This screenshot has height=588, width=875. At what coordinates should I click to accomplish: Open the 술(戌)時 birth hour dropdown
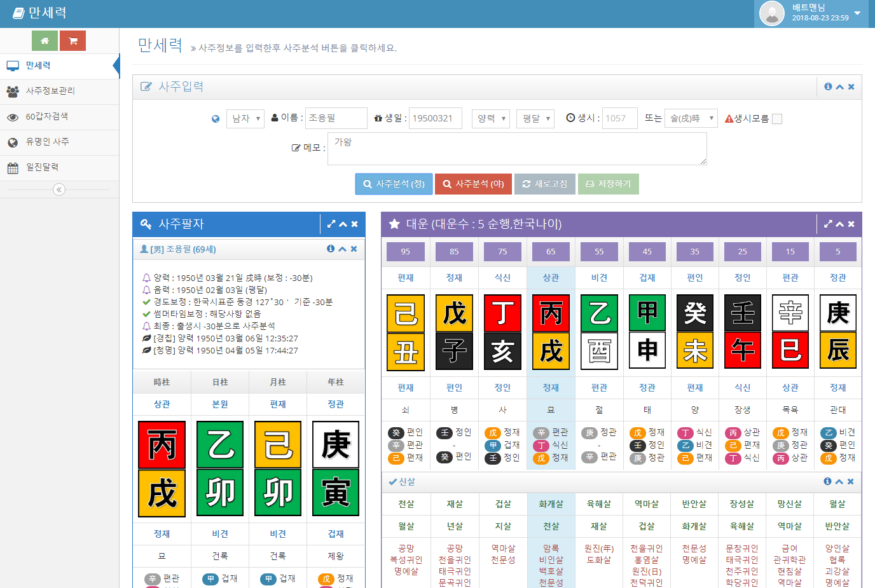click(x=691, y=118)
